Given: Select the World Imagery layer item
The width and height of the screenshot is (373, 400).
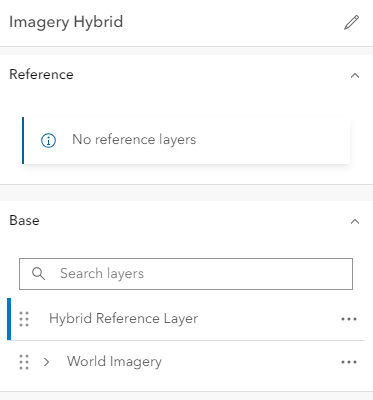Looking at the screenshot, I should (x=186, y=362).
